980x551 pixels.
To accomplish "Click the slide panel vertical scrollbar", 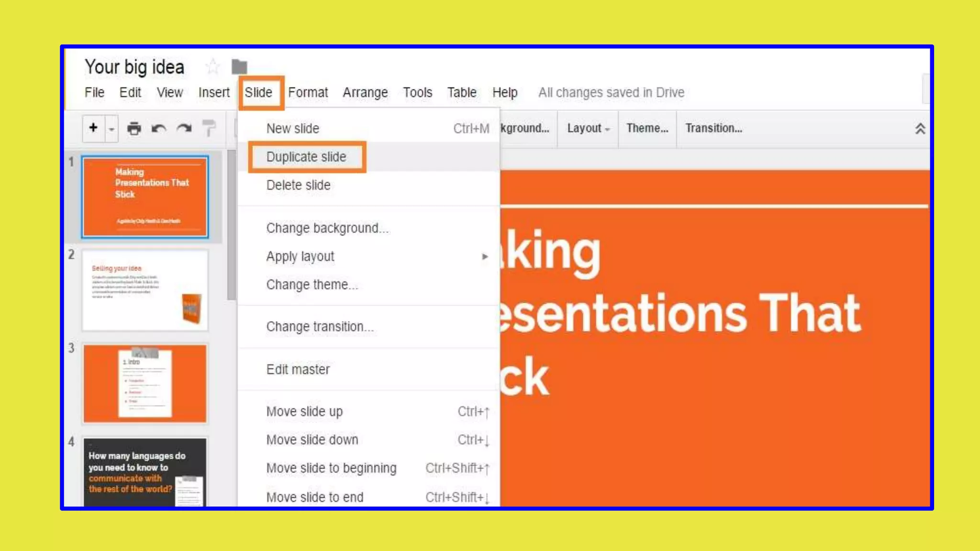I will (x=232, y=225).
